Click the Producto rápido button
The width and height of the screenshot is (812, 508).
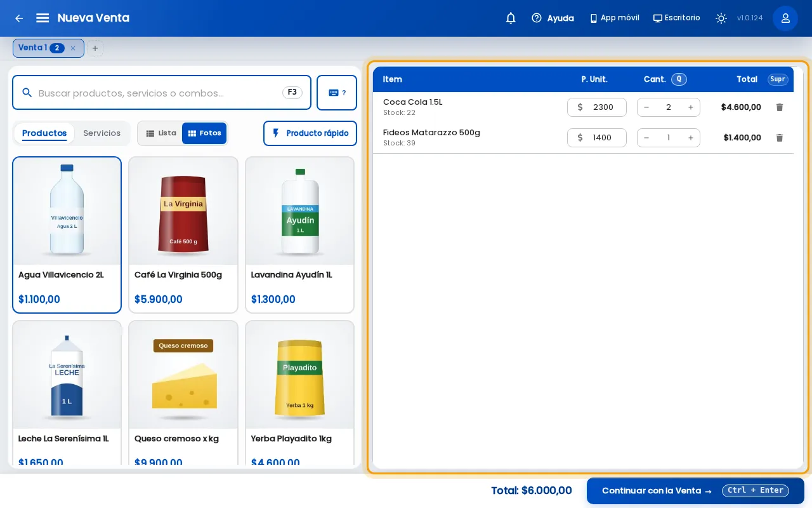(x=310, y=133)
